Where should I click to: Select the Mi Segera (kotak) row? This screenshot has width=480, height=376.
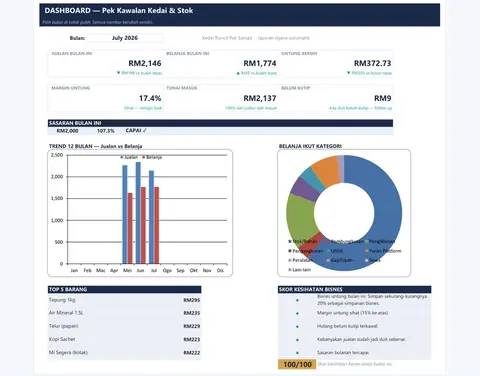click(x=124, y=352)
